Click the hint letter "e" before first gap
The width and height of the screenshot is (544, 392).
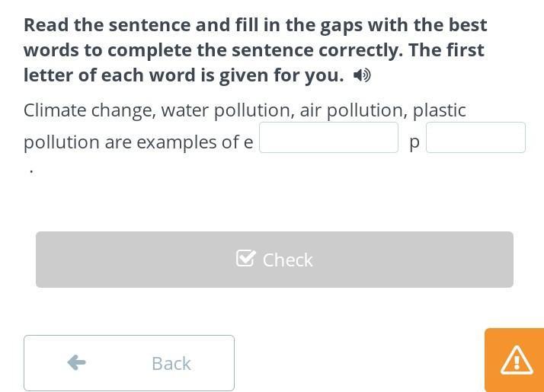pos(248,142)
